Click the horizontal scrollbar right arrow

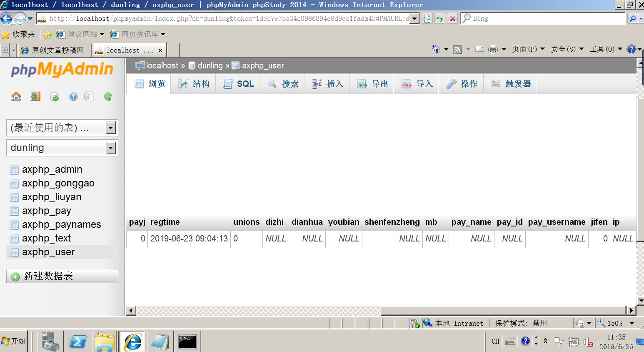coord(632,310)
